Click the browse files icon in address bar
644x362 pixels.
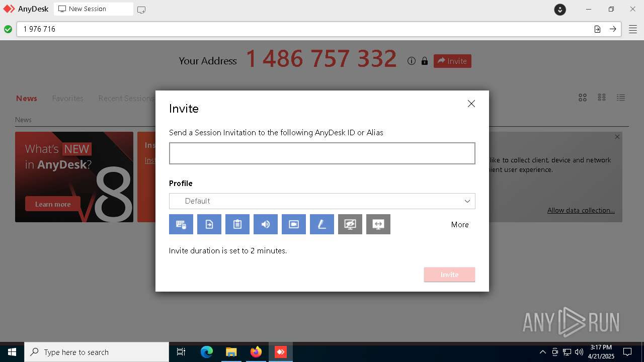pyautogui.click(x=597, y=29)
